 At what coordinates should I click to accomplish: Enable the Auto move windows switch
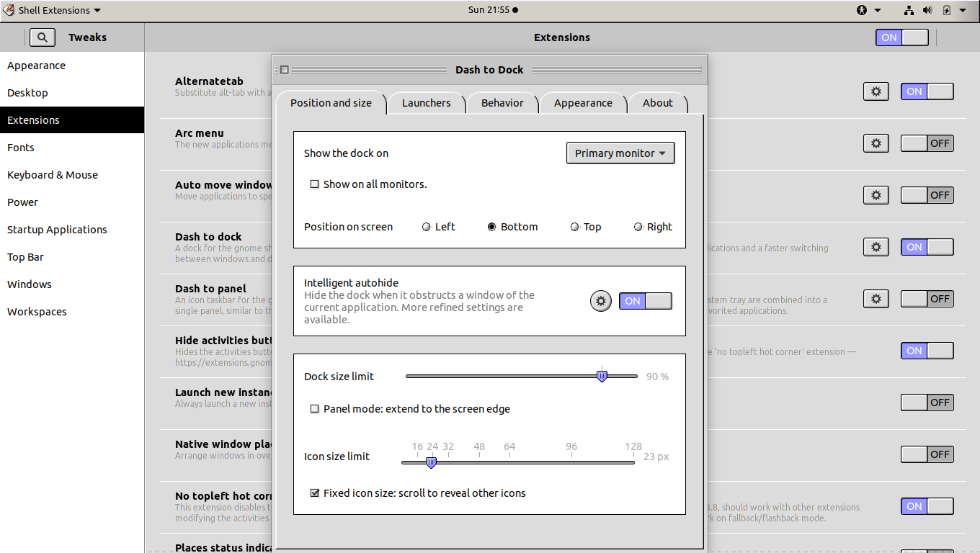927,195
